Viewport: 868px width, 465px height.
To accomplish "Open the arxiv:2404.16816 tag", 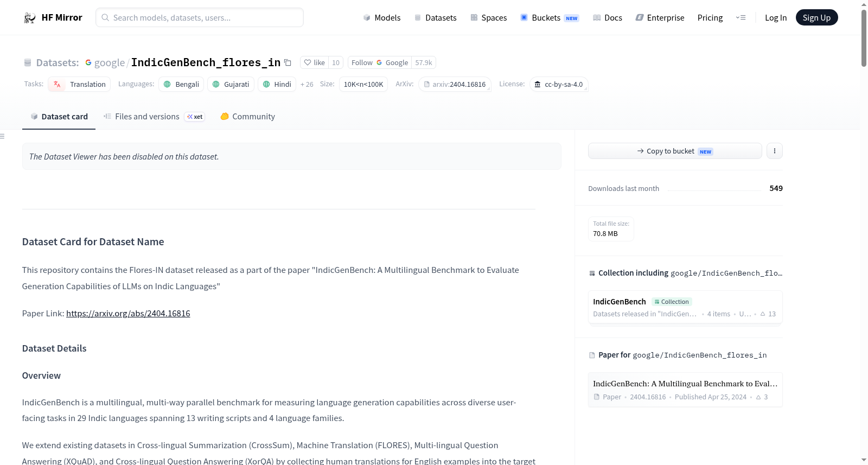I will click(455, 84).
